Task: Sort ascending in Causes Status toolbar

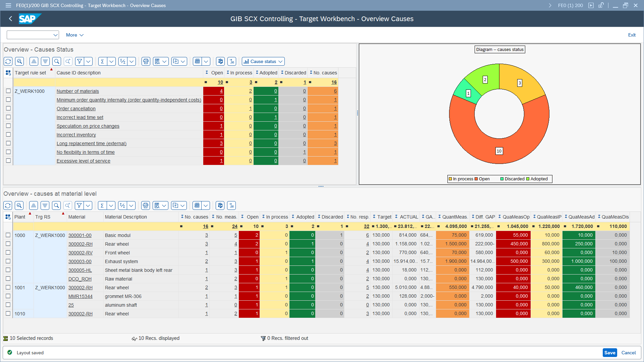Action: [x=34, y=61]
